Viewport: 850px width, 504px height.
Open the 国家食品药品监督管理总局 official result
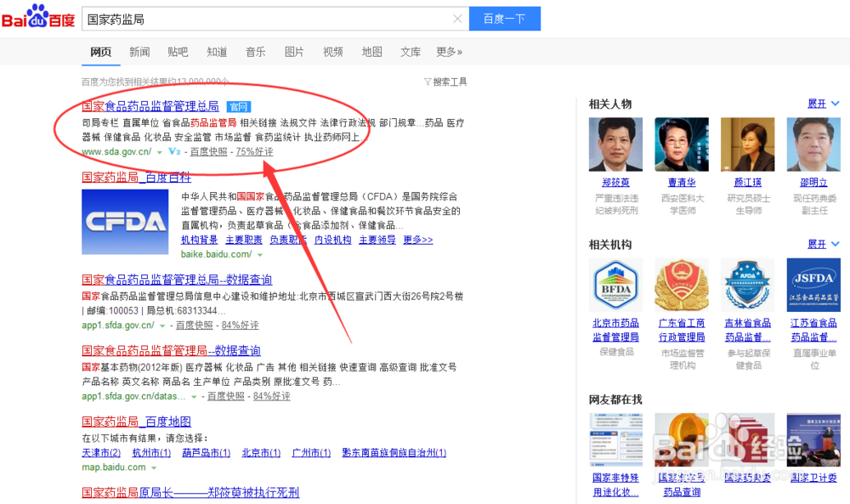(150, 106)
